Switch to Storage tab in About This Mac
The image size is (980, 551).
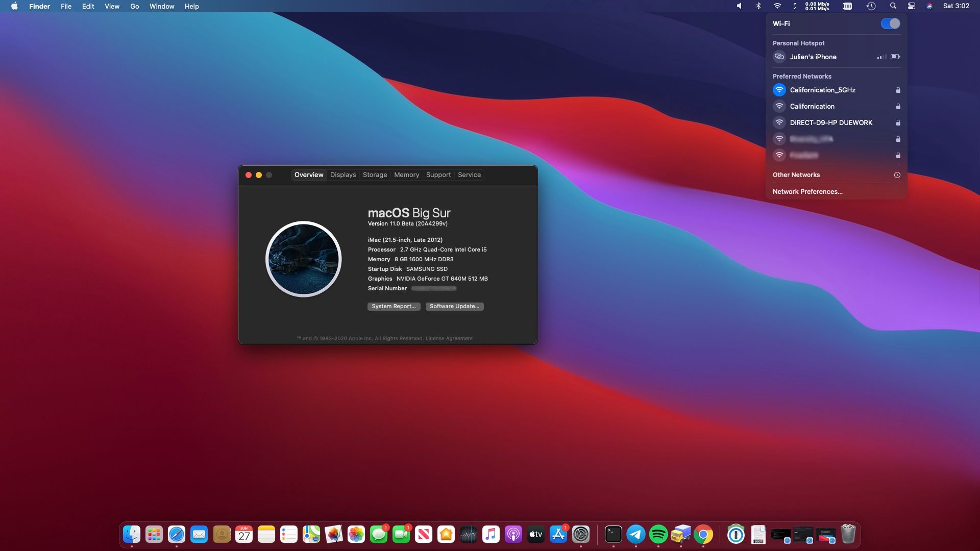pos(374,175)
